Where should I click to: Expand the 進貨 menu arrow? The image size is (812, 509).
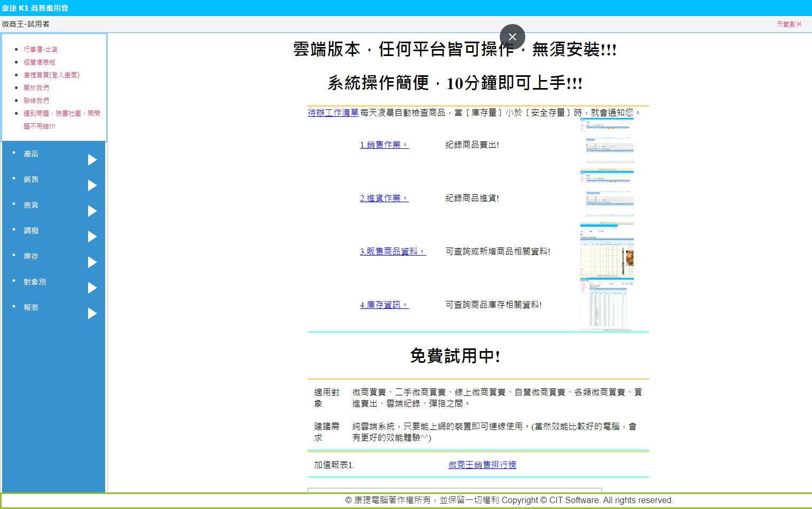coord(92,211)
